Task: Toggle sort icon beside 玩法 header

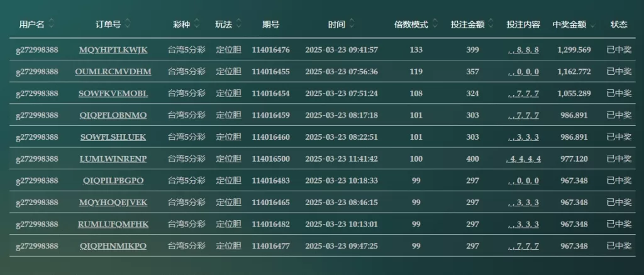Action: pyautogui.click(x=238, y=25)
